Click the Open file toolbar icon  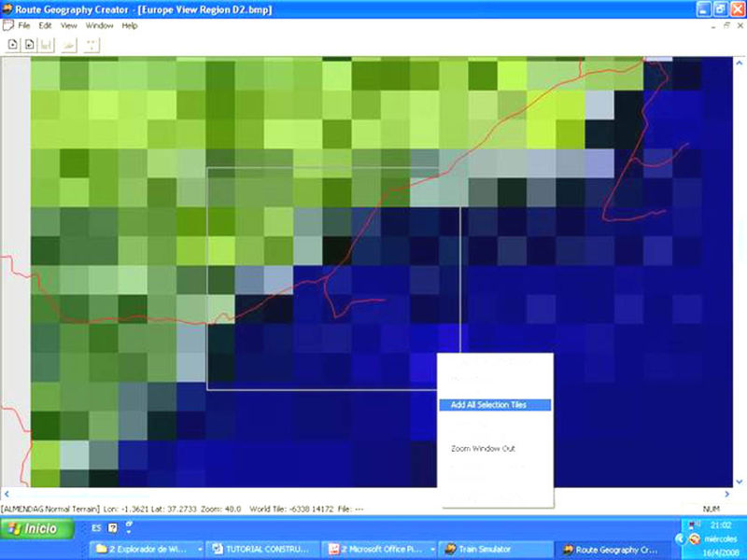[29, 44]
